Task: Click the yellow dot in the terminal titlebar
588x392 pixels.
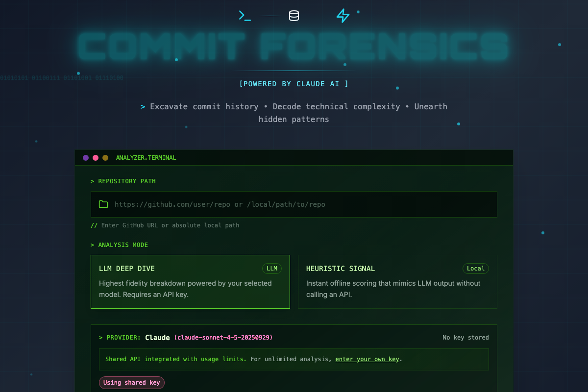Action: (x=105, y=157)
